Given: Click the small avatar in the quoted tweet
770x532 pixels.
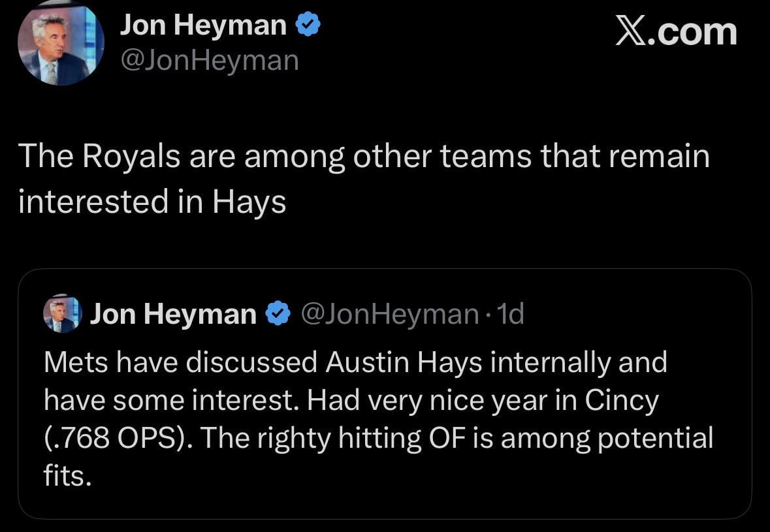Looking at the screenshot, I should point(62,313).
